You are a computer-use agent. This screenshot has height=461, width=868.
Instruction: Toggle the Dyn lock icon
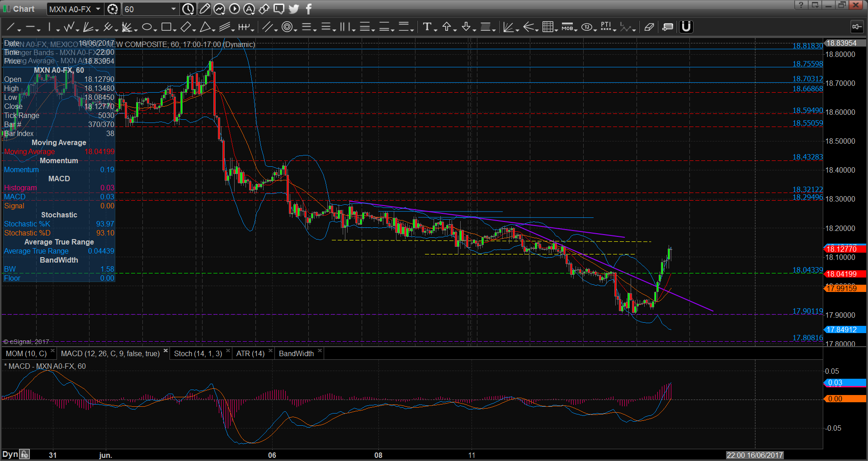click(x=24, y=454)
